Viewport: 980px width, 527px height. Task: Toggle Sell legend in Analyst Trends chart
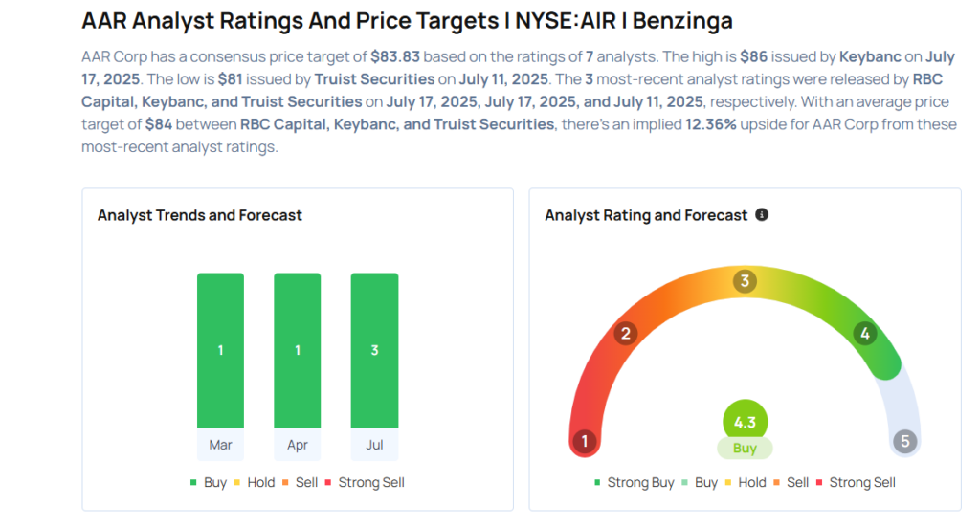300,483
